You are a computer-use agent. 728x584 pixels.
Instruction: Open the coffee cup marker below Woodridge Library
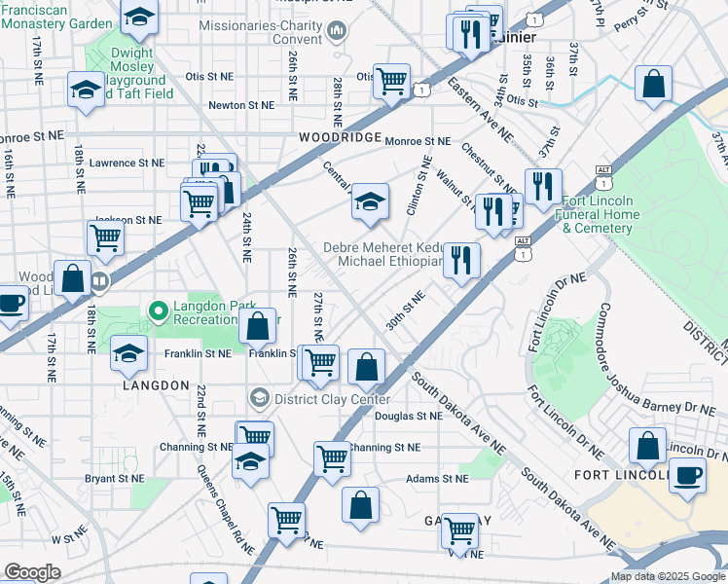10,305
